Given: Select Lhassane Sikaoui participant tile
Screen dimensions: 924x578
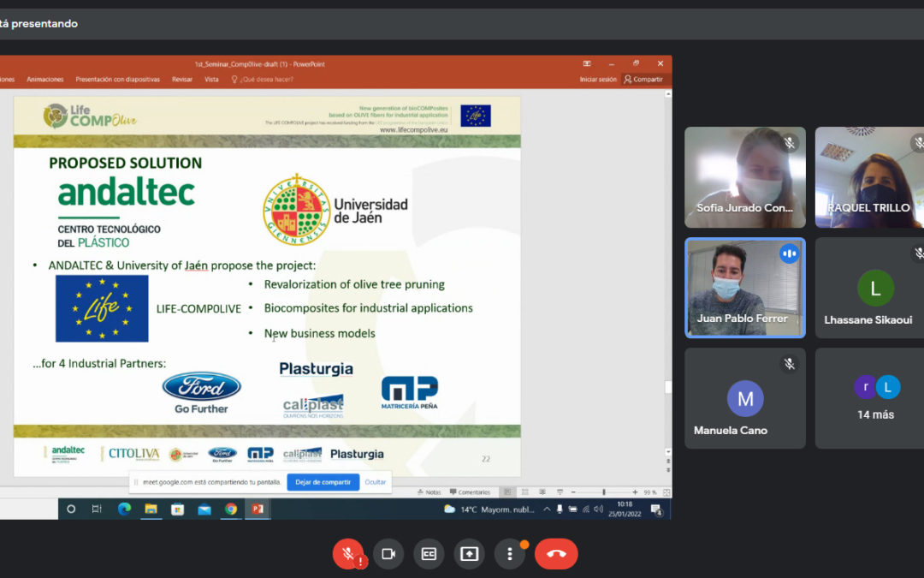Looking at the screenshot, I should click(x=869, y=288).
